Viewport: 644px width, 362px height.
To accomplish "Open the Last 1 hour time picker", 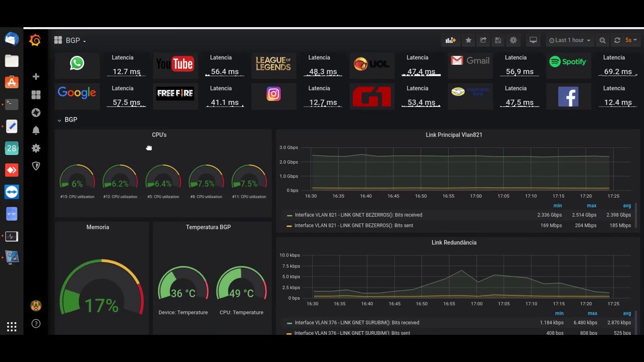I will tap(570, 40).
